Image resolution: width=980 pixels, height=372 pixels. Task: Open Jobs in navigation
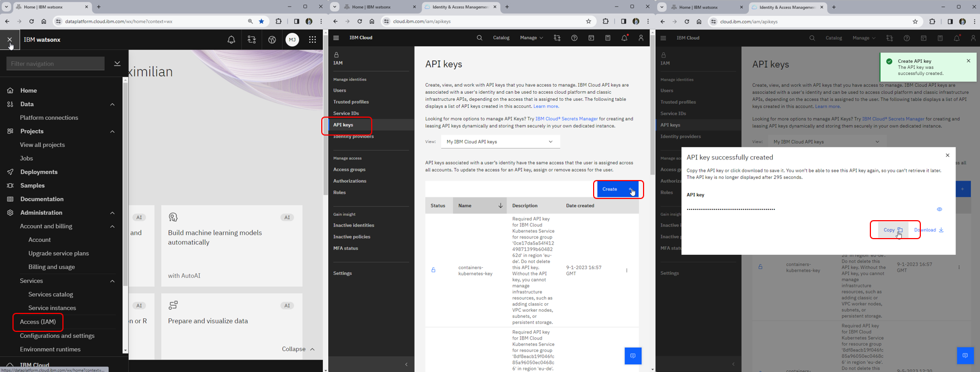[x=27, y=158]
